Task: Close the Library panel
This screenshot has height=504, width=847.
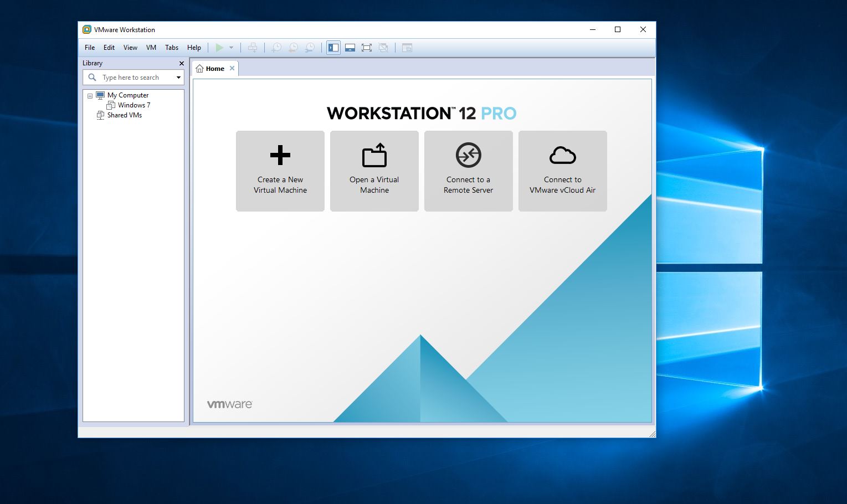Action: coord(181,63)
